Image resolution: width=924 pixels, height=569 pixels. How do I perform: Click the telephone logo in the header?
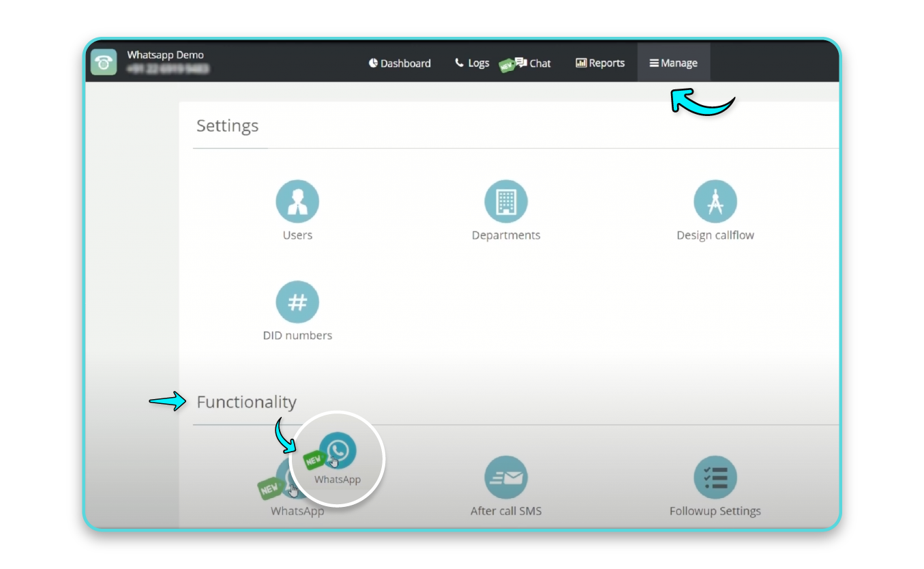coord(104,62)
